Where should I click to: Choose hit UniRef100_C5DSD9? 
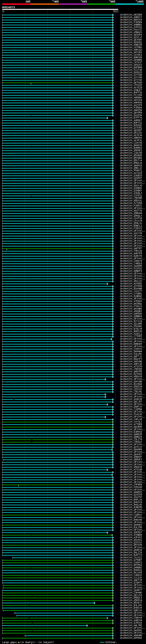point(131,369)
